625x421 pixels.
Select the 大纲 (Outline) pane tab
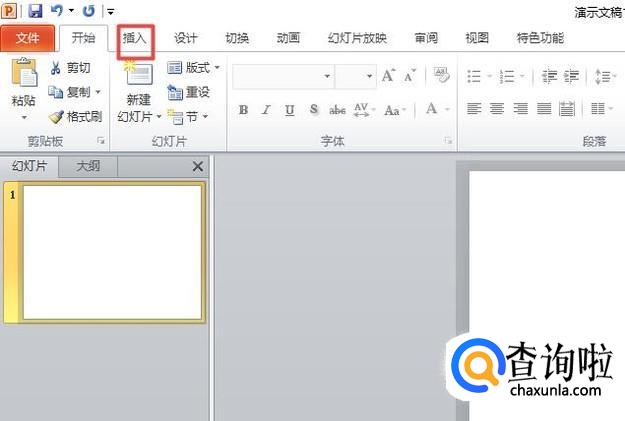(88, 166)
